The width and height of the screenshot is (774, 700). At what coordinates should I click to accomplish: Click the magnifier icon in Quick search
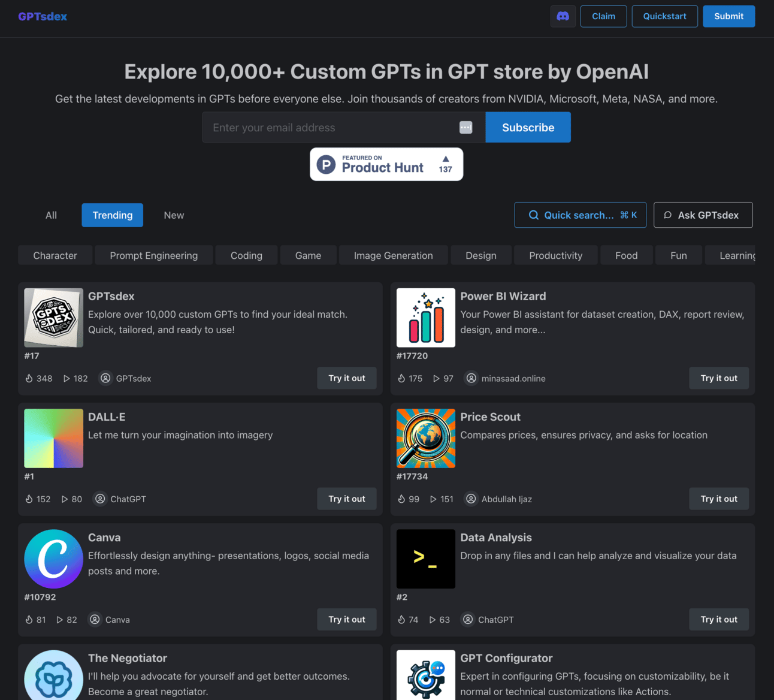(x=533, y=215)
